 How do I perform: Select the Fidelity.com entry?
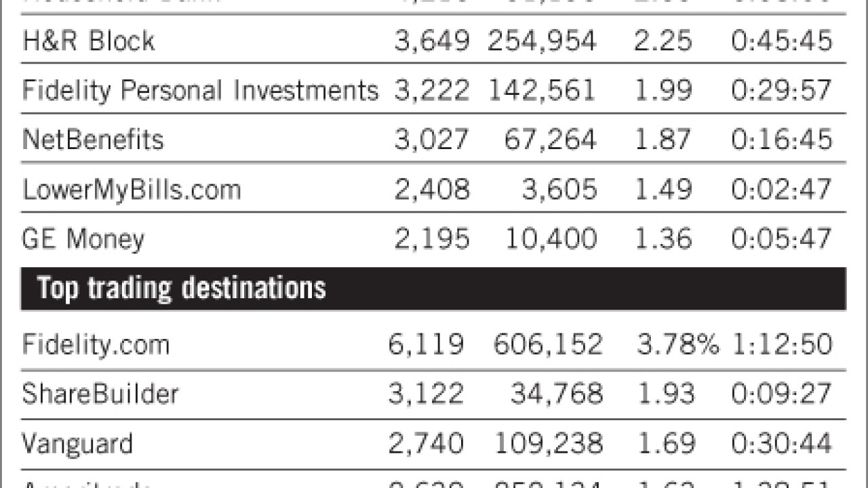point(96,345)
